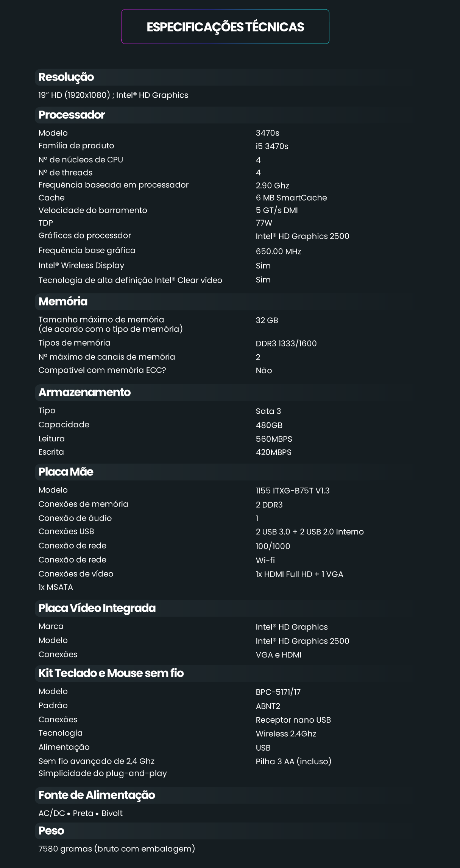Click the AC/DC Preta Bivolt text

[80, 813]
